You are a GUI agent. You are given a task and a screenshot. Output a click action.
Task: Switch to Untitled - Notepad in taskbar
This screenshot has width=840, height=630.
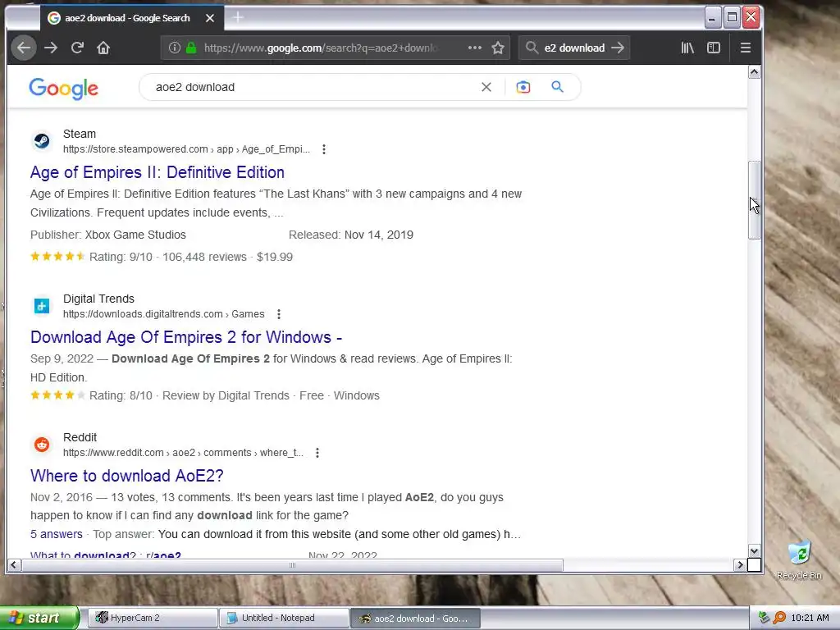click(x=284, y=618)
